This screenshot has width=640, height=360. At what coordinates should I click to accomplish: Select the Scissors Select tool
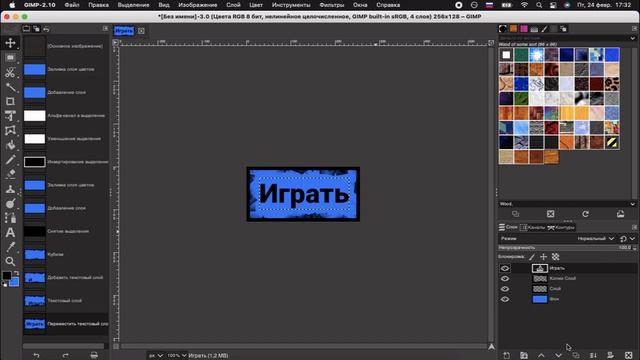click(x=10, y=72)
